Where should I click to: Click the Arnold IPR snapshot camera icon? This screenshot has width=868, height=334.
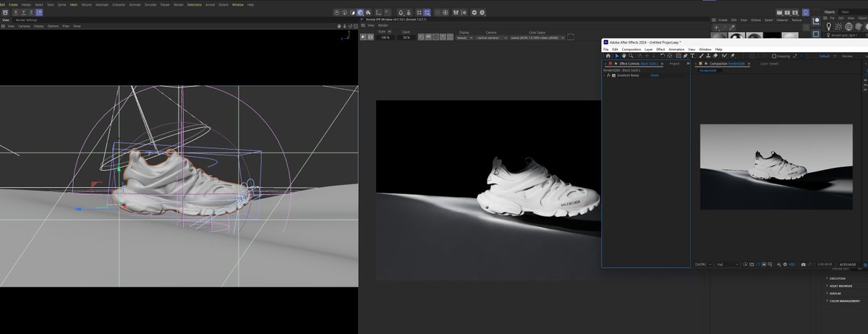tap(571, 38)
